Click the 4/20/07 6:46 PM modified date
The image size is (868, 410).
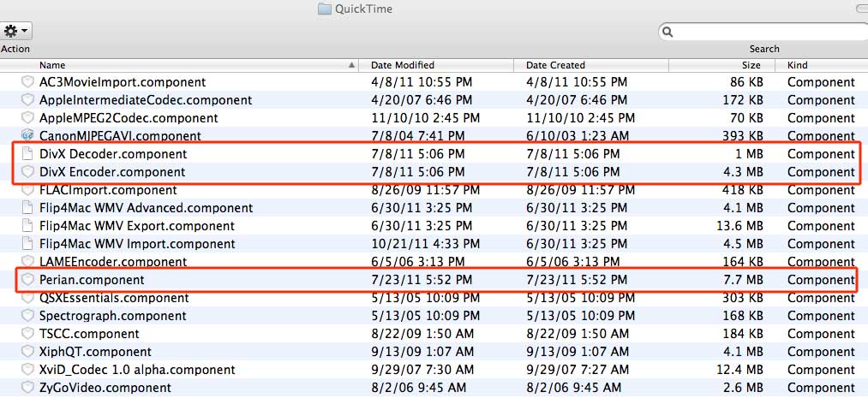pos(422,100)
